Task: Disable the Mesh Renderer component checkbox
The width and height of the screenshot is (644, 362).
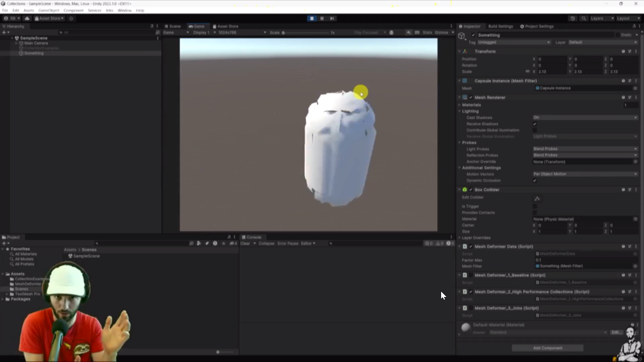Action: coord(471,97)
